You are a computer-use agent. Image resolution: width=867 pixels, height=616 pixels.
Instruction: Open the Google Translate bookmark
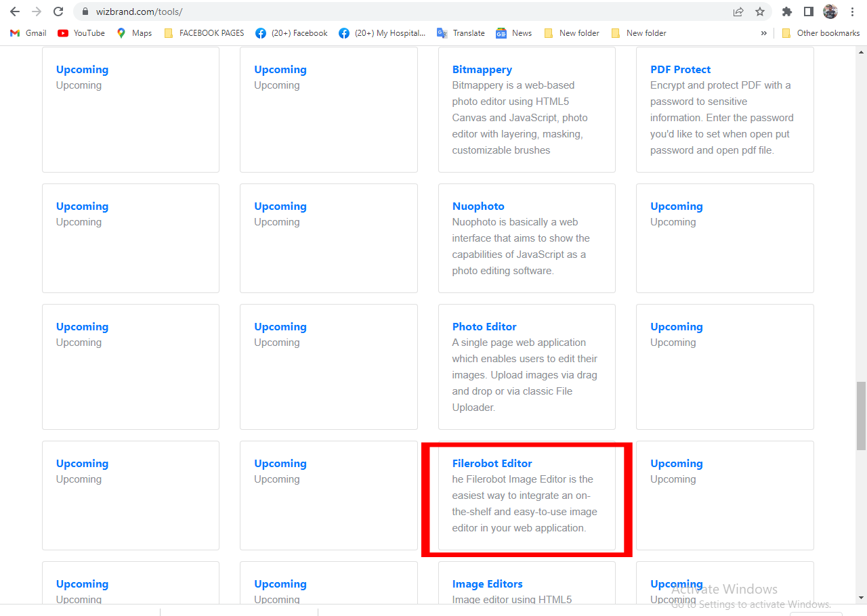[461, 32]
